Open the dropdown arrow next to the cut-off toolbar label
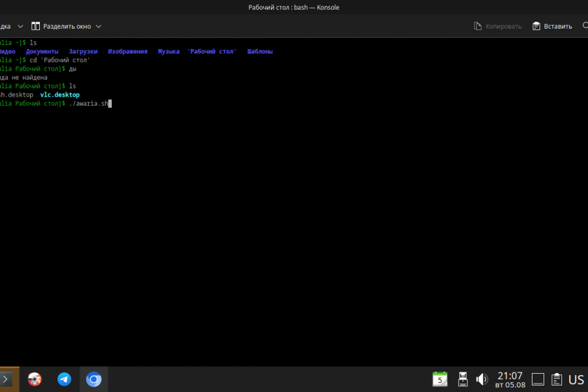The height and width of the screenshot is (392, 588). click(x=20, y=26)
